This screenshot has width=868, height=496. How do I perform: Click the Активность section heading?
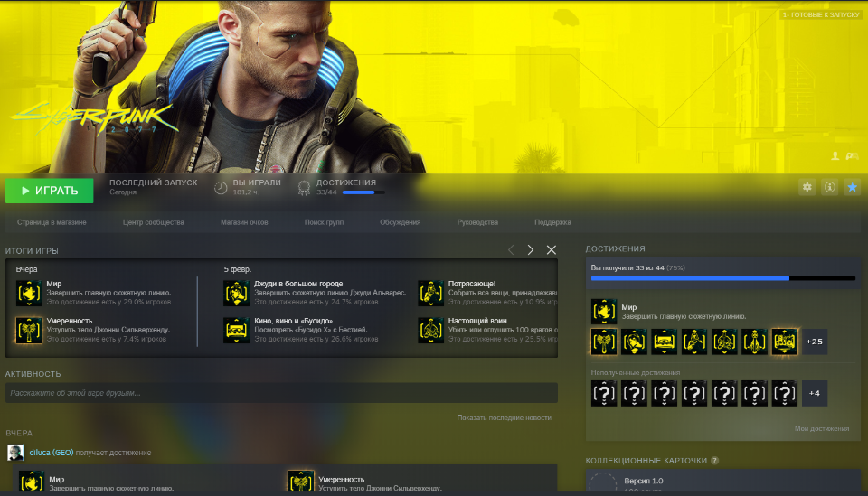[x=33, y=374]
